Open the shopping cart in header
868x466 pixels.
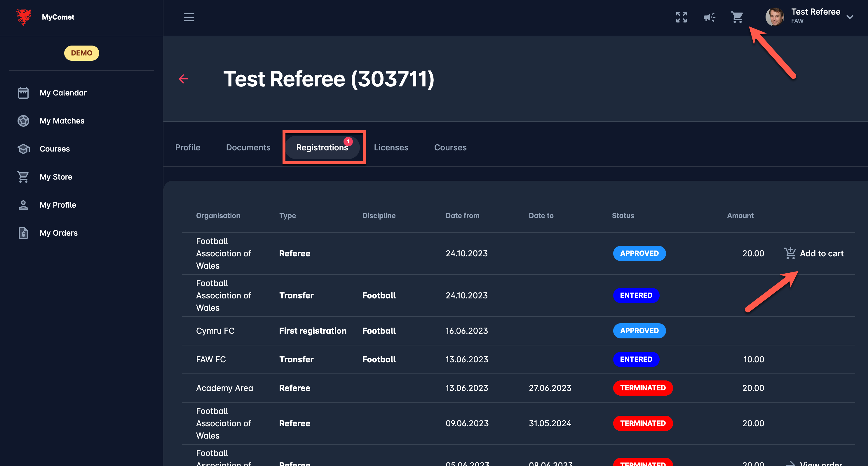point(737,17)
